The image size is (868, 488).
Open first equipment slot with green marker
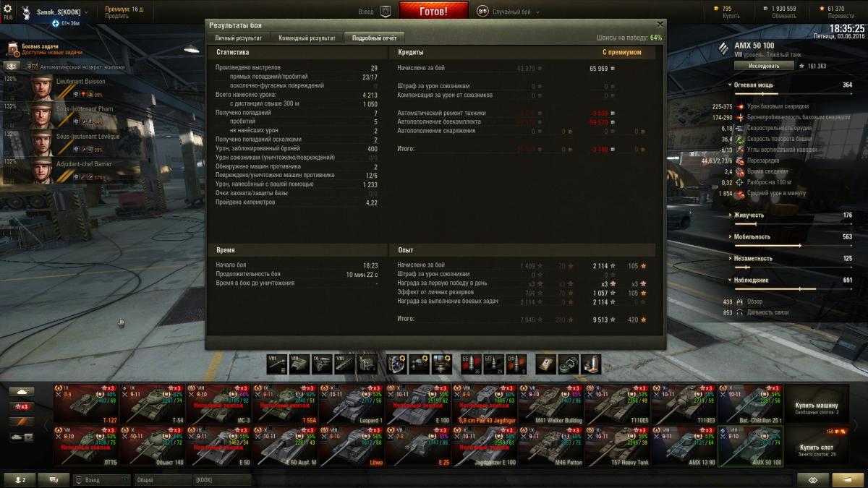[396, 364]
